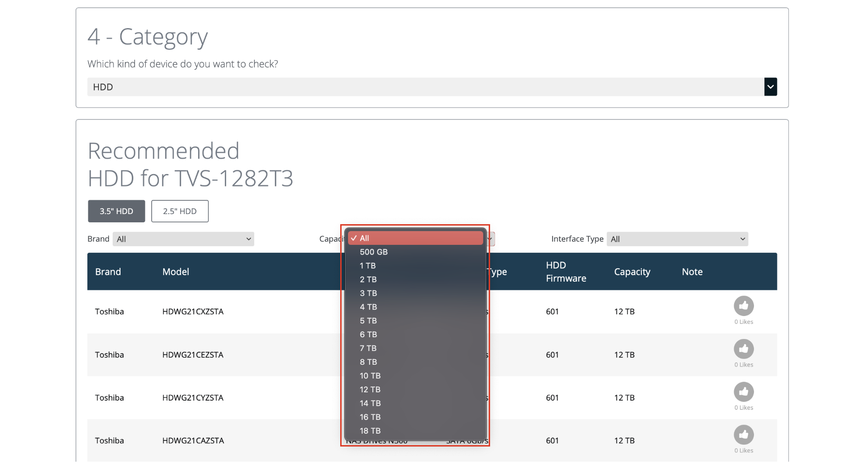Switch to 3.5" HDD tab
This screenshot has height=475, width=868.
(116, 211)
